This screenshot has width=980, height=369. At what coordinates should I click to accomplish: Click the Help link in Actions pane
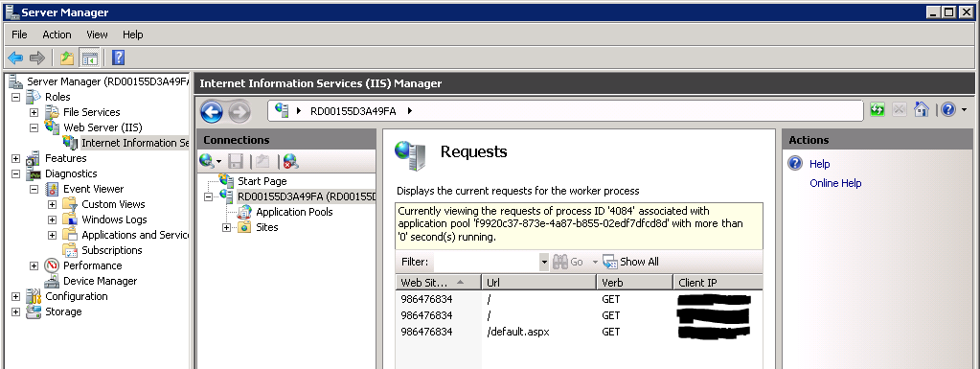(x=819, y=164)
